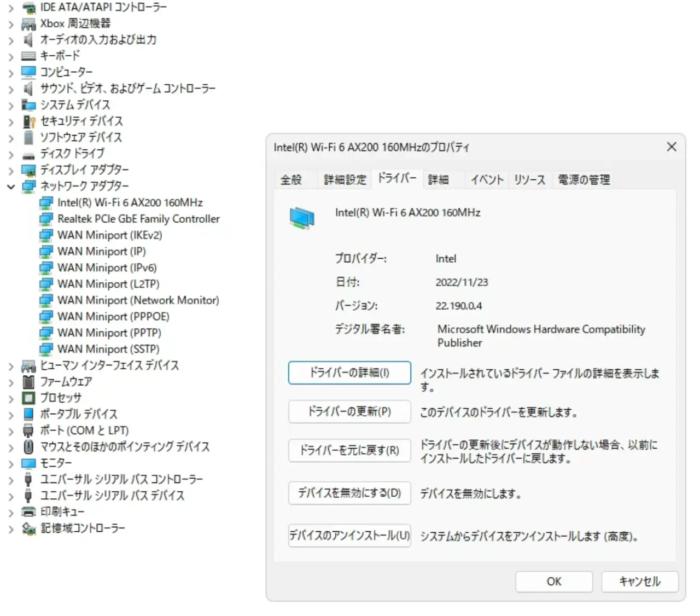Click the ソフトウェア デバイス icon
700x616 pixels.
click(28, 137)
